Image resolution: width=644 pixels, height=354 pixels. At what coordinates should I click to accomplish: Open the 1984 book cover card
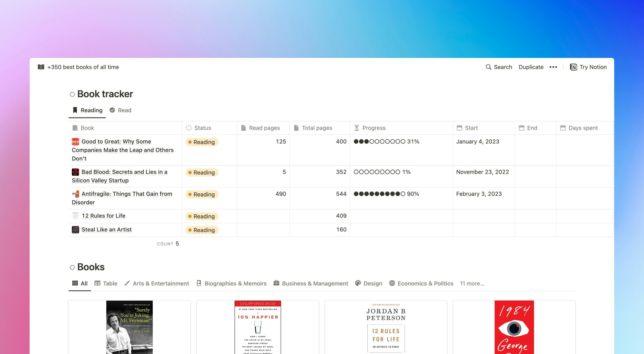[514, 327]
